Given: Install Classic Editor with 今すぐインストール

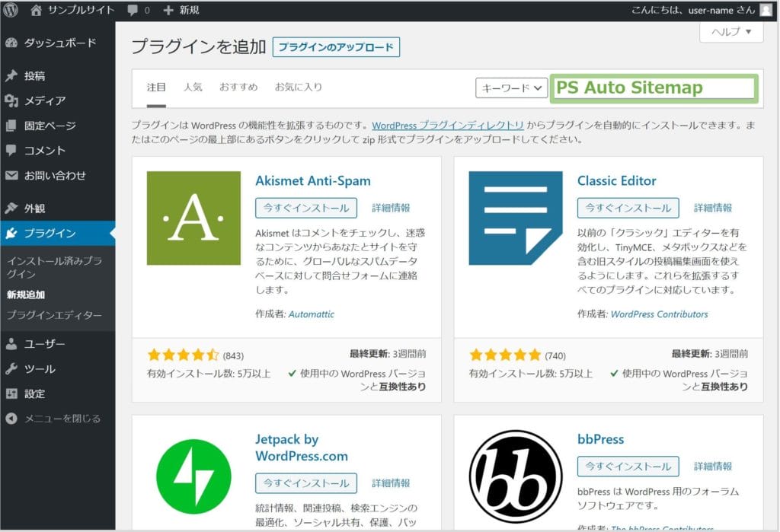Looking at the screenshot, I should [628, 208].
